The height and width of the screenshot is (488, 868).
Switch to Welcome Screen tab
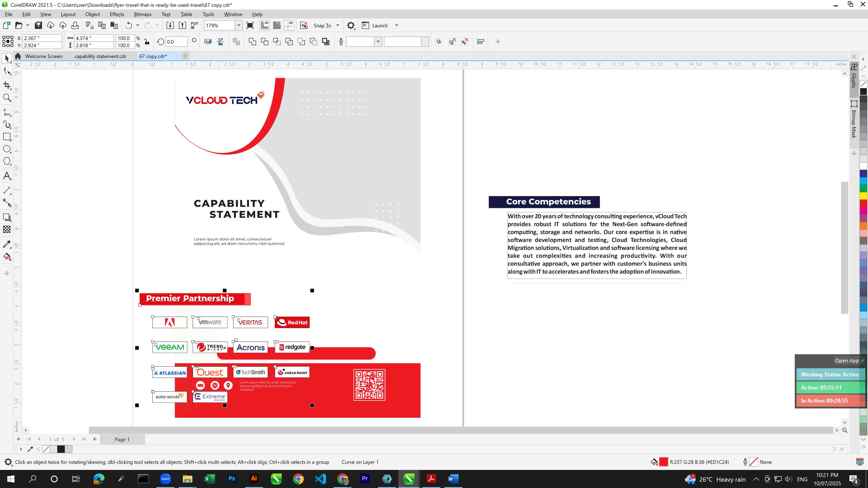tap(44, 56)
